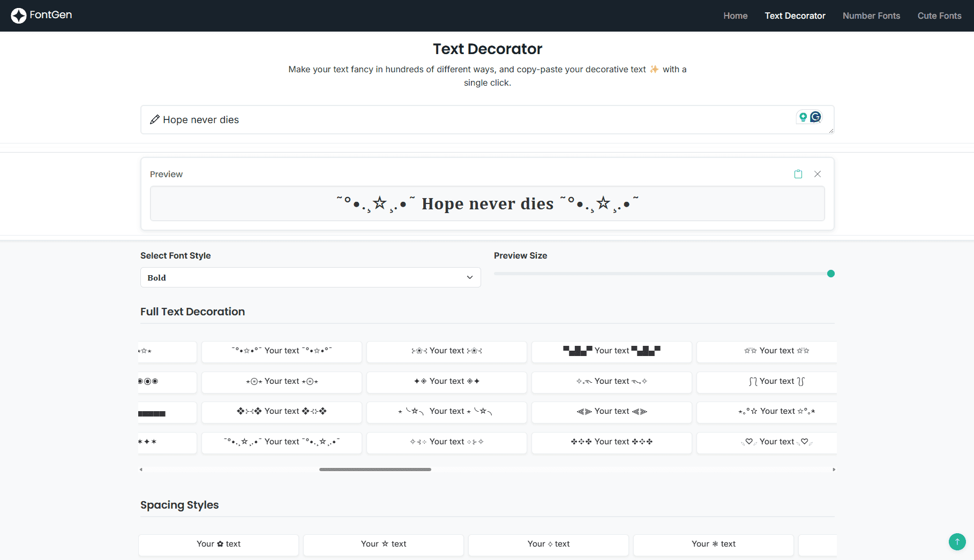This screenshot has height=560, width=974.
Task: Copy preview text with clipboard icon
Action: pos(798,174)
